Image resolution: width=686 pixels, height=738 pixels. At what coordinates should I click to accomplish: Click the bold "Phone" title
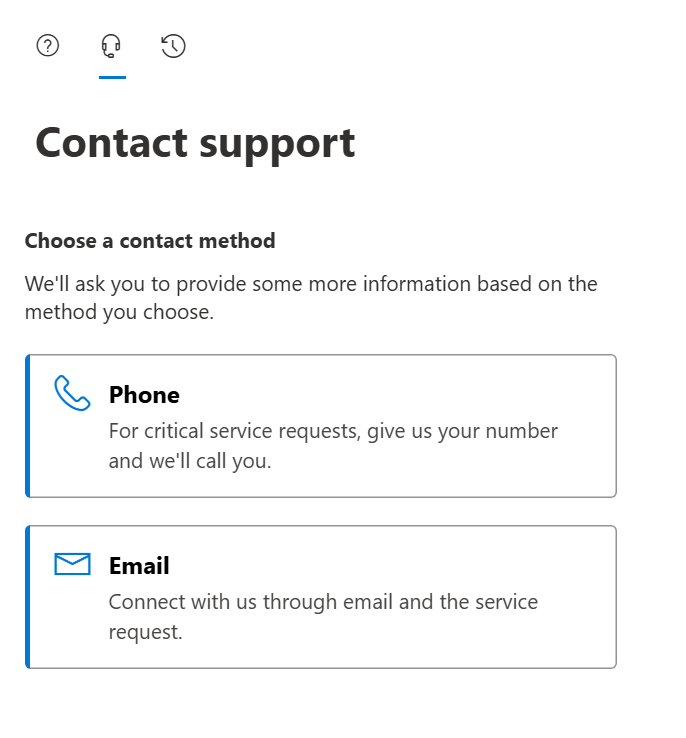tap(144, 394)
